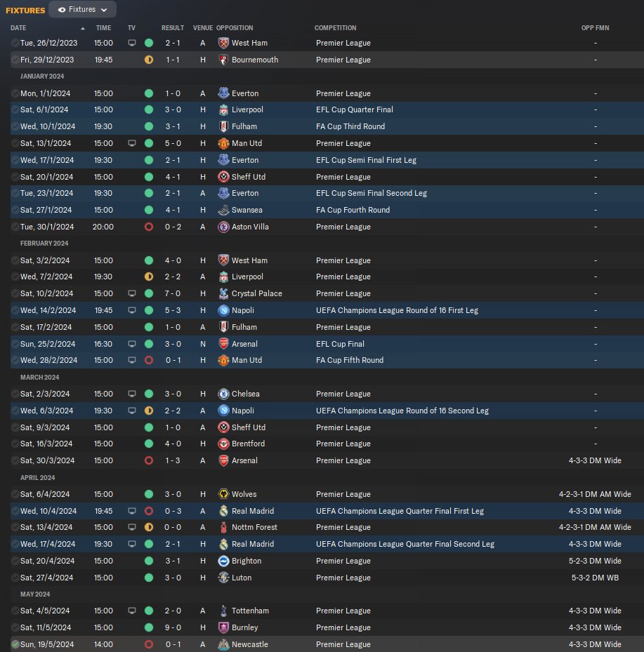Sort fixtures by the DATE column header
The height and width of the screenshot is (652, 644).
(x=18, y=28)
